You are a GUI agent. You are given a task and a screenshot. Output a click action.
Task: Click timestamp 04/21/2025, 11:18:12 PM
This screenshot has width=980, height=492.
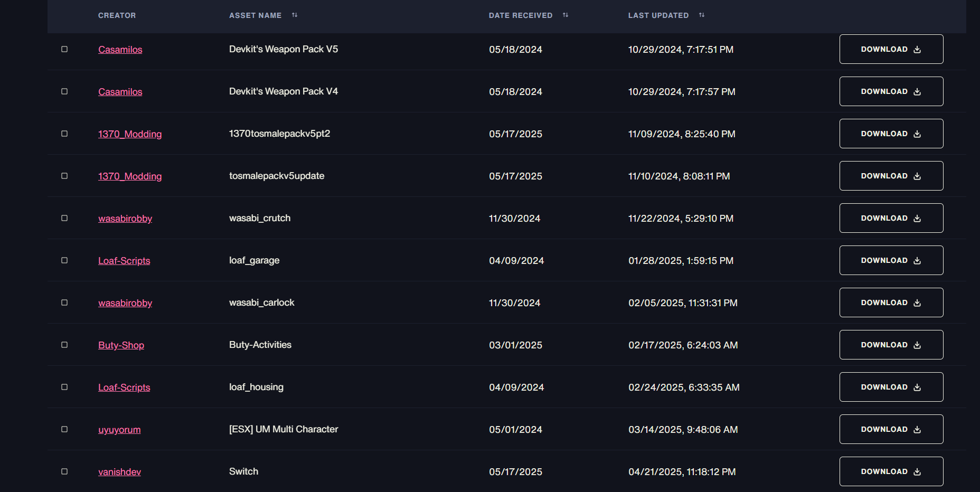pyautogui.click(x=682, y=472)
